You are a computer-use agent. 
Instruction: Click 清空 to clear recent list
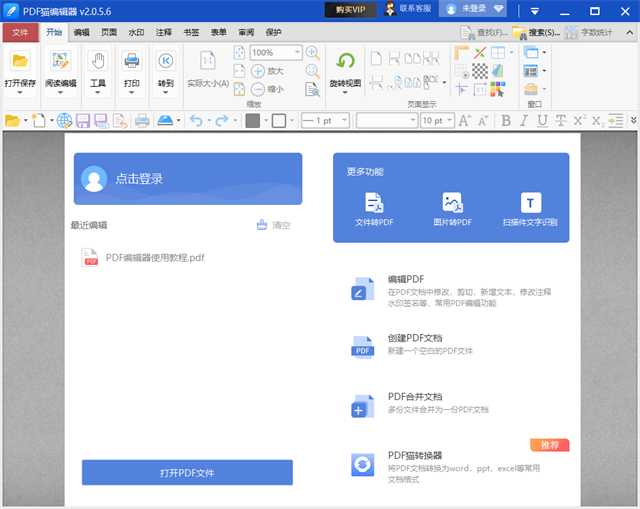(x=273, y=225)
